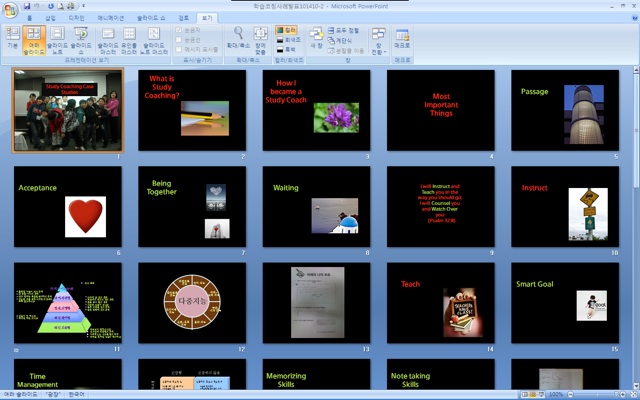Click the Redo/Repeat icon in quick access
This screenshot has height=400, width=640.
[51, 6]
